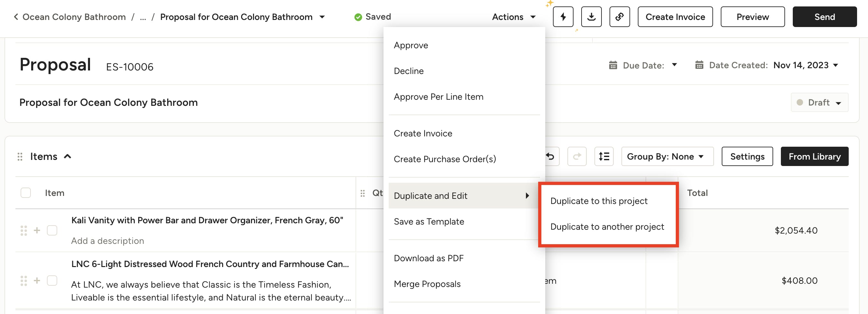Click the Send button
Viewport: 868px width, 314px height.
(824, 16)
